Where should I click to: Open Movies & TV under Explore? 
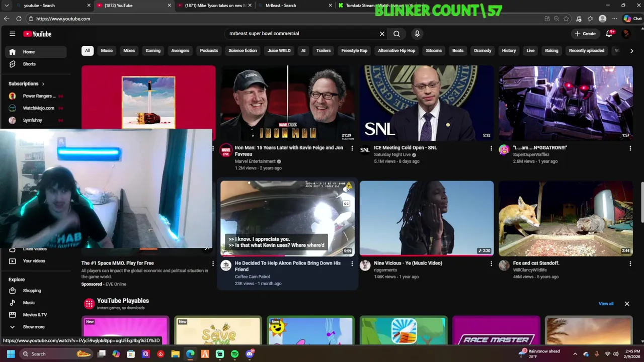point(35,315)
